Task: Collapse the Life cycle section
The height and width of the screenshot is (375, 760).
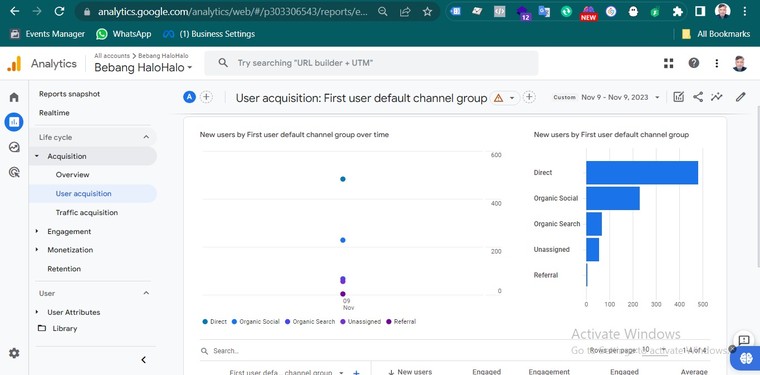Action: 146,138
